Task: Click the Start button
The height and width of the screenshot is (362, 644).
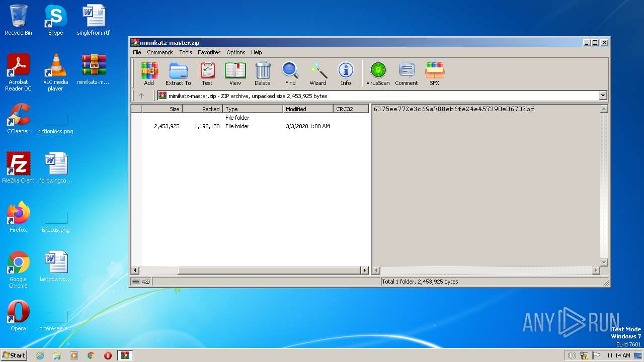Action: (x=14, y=355)
